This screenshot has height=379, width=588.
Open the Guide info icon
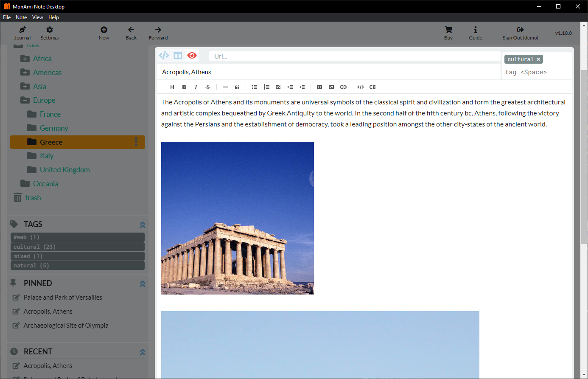[x=476, y=33]
